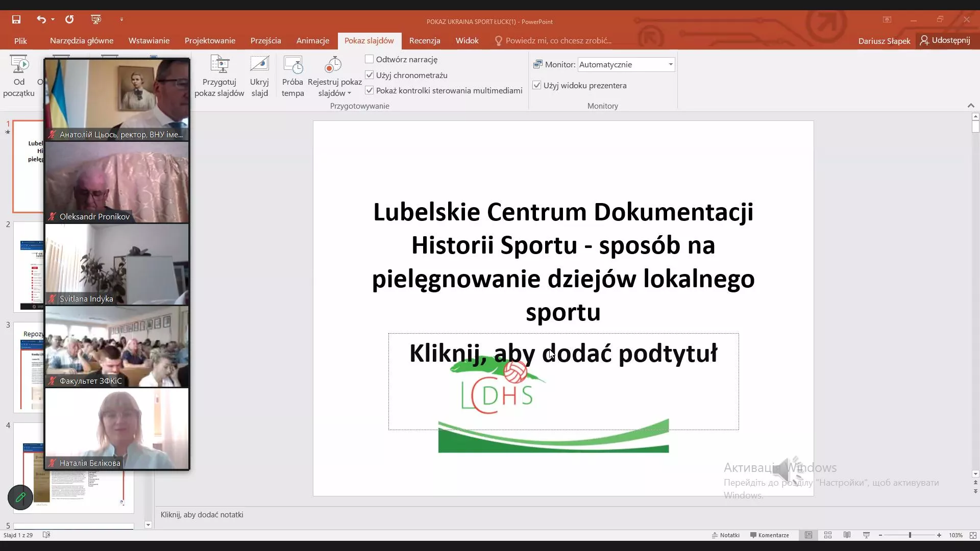Open the Monitor dropdown set to Automatycznie
This screenshot has height=551, width=980.
pos(670,64)
